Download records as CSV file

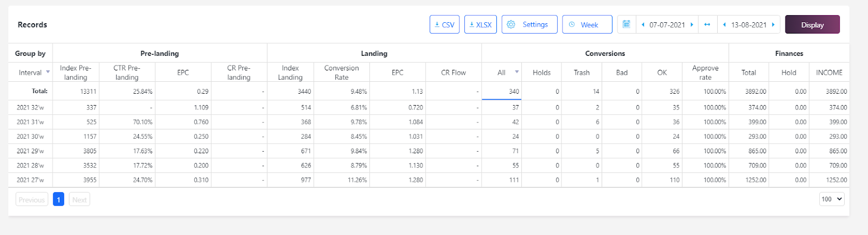point(444,24)
